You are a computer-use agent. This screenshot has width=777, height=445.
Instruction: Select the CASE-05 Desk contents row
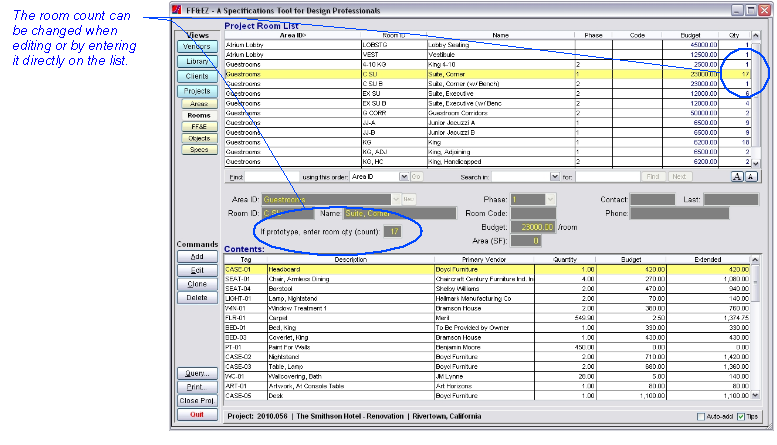tap(488, 396)
